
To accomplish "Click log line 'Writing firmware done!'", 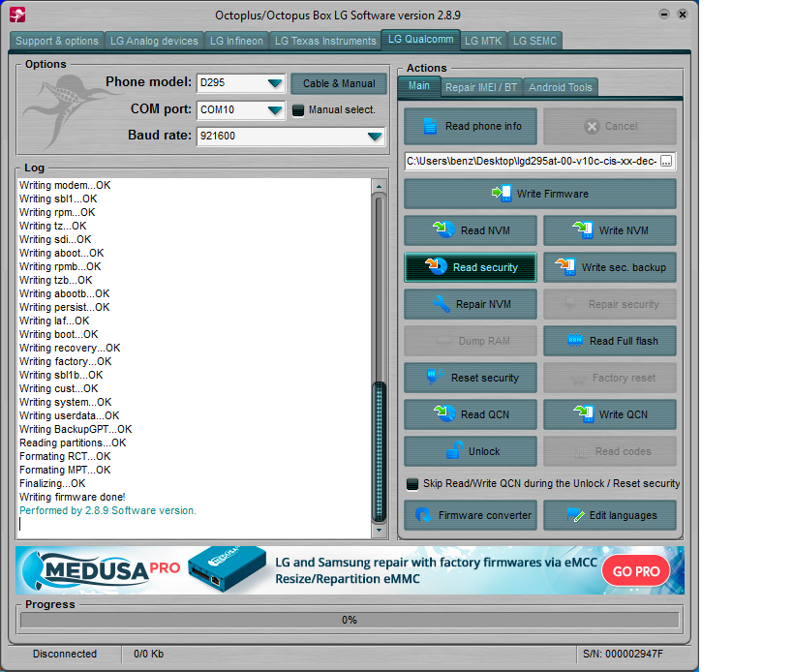I will tap(73, 497).
